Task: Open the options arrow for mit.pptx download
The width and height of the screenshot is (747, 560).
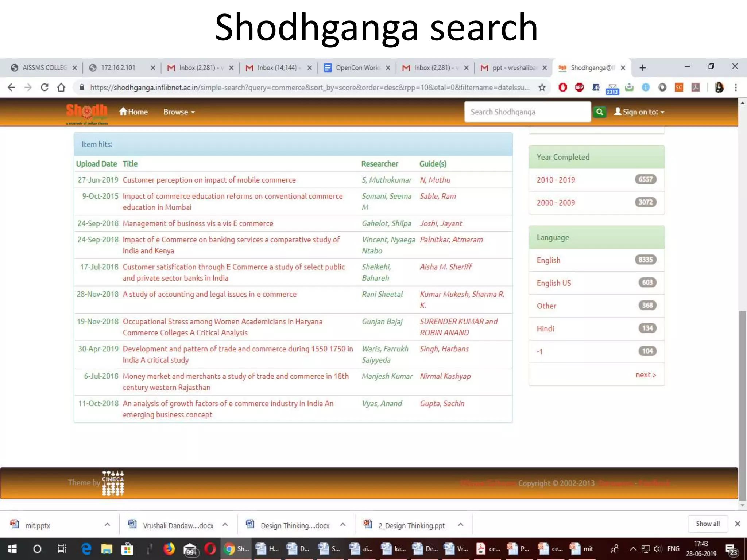Action: [107, 524]
